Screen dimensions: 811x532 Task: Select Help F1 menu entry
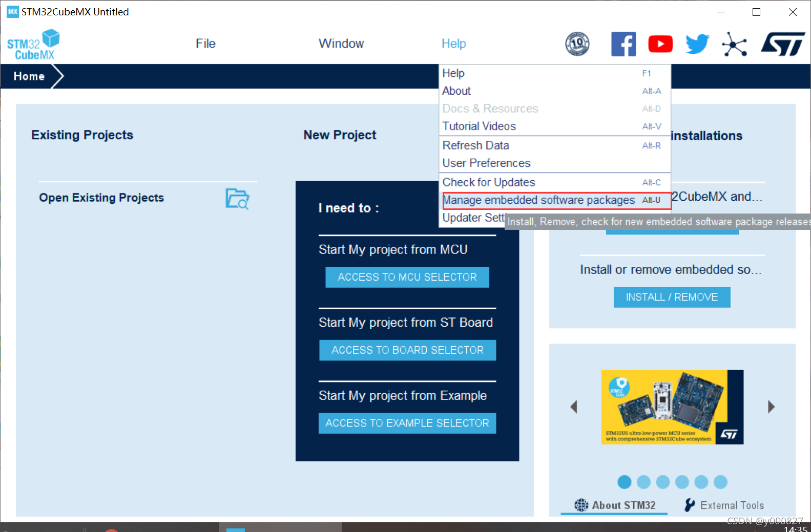click(x=555, y=73)
